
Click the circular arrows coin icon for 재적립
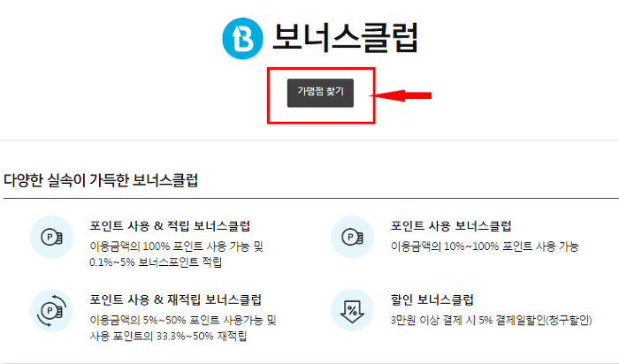51,311
